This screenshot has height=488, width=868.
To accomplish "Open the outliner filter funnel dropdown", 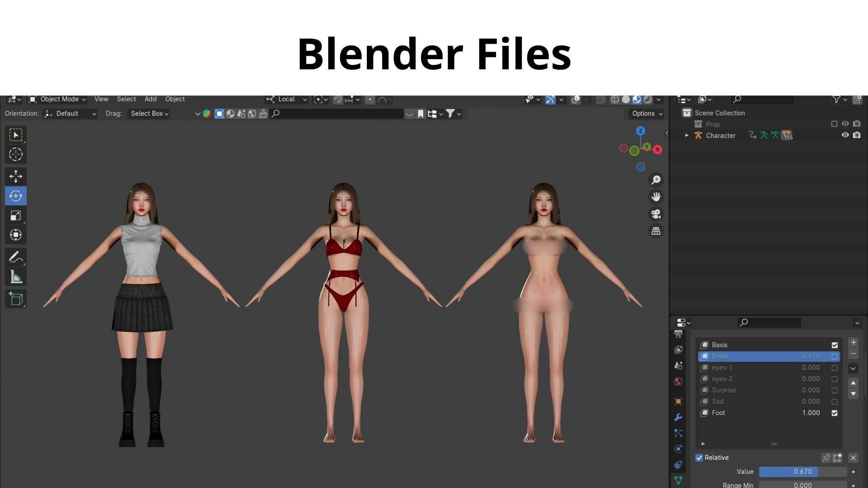I will click(839, 99).
